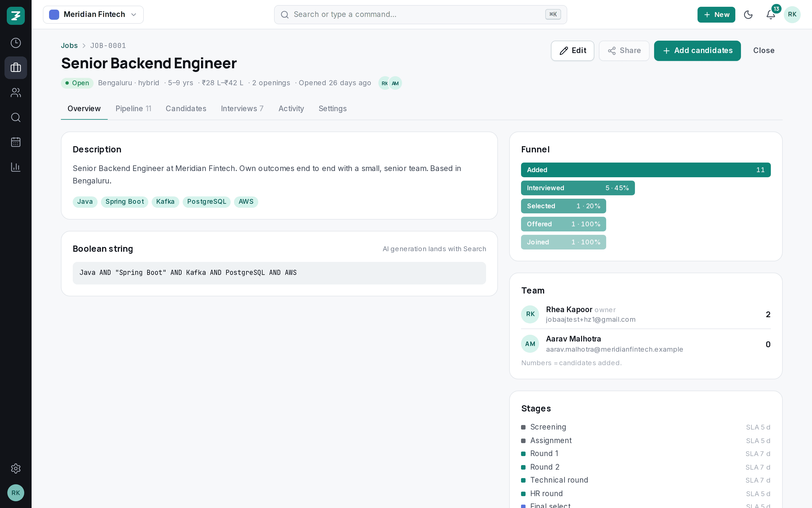This screenshot has height=508, width=812.
Task: Open the bar chart reports icon in the sidebar
Action: 16,167
